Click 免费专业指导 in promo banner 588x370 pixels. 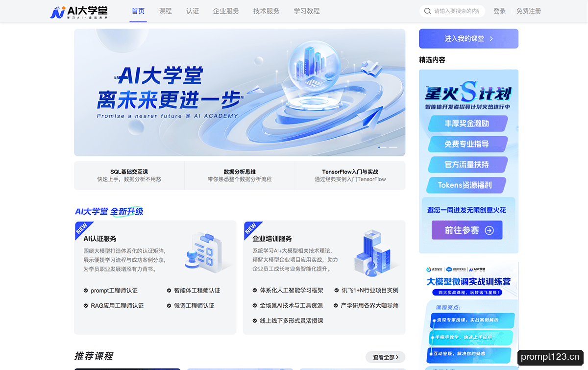click(x=467, y=144)
